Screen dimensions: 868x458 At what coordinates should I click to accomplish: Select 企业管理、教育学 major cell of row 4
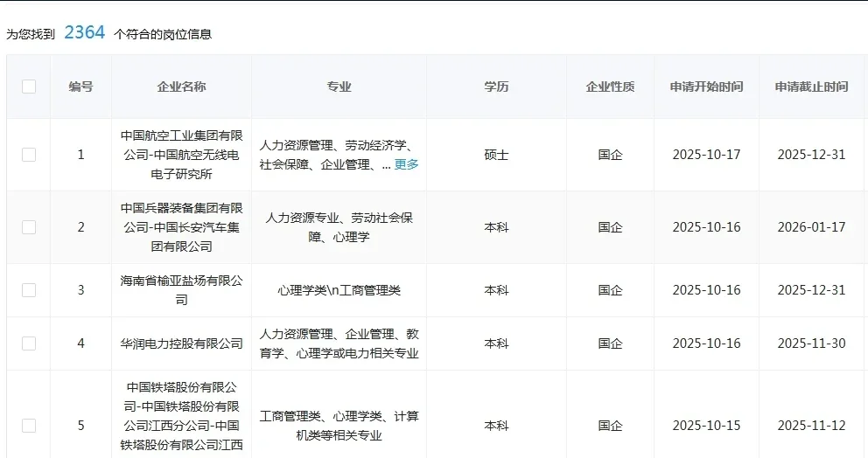coord(339,343)
